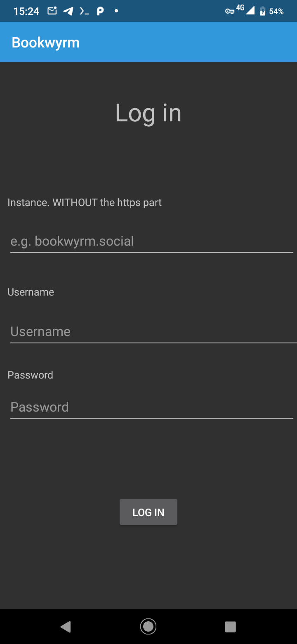Screen dimensions: 297x644
Task: Tap the P app notification icon
Action: click(x=100, y=11)
